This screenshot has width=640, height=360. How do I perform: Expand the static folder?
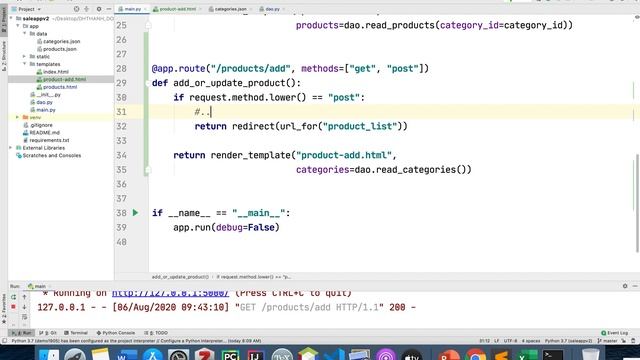(24, 56)
